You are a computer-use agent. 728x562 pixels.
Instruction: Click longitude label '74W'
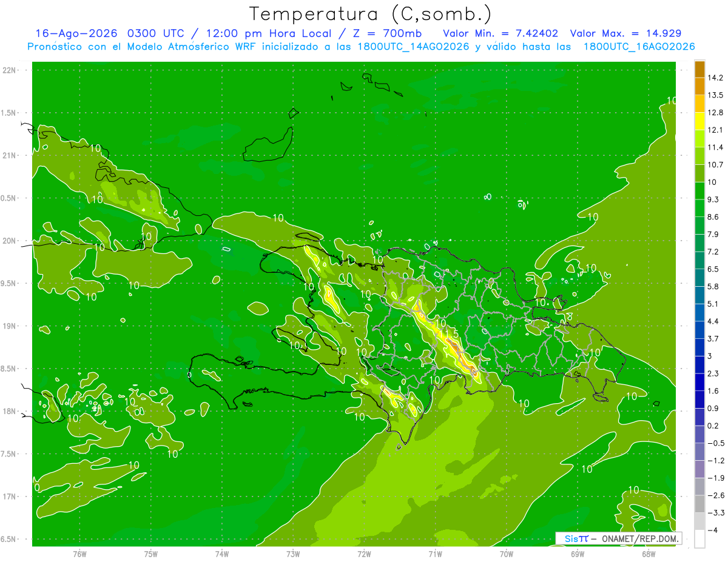click(221, 554)
